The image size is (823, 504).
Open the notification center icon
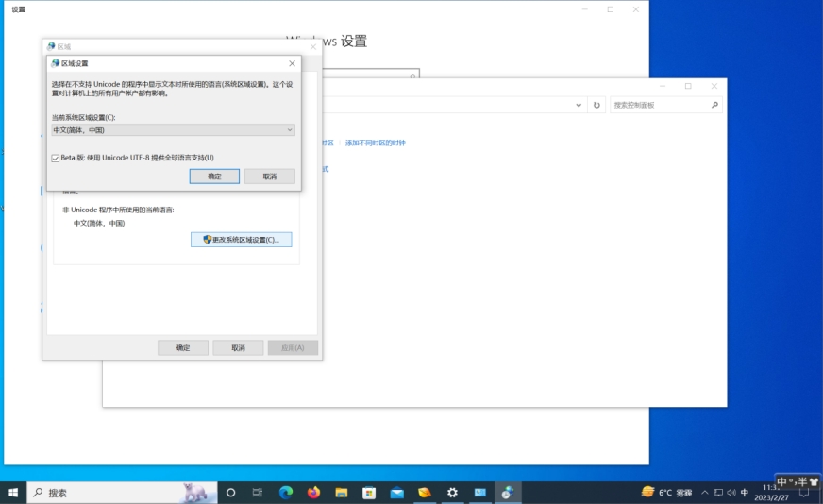803,493
